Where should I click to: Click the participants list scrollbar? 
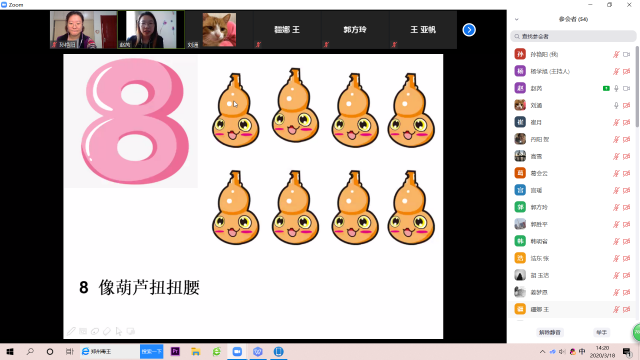pyautogui.click(x=637, y=86)
